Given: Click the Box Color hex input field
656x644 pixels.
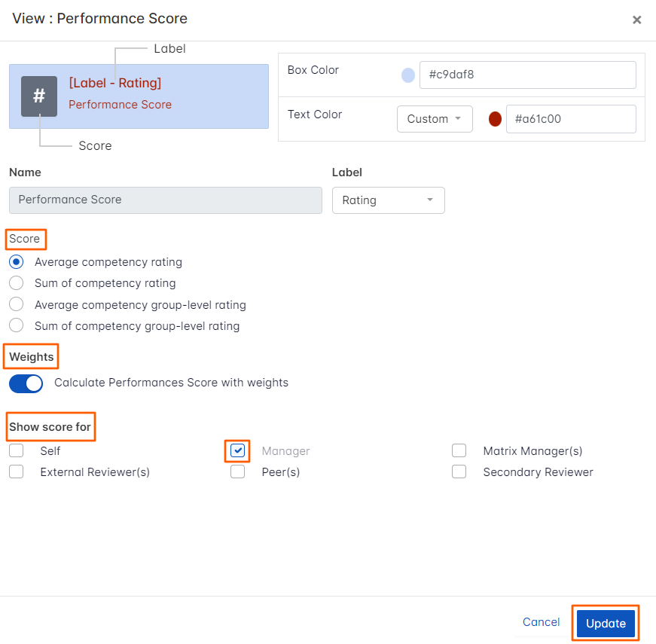Looking at the screenshot, I should click(527, 75).
